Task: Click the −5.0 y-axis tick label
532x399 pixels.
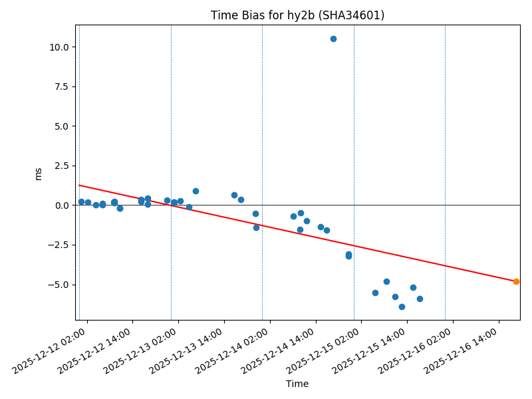Action: pyautogui.click(x=58, y=285)
